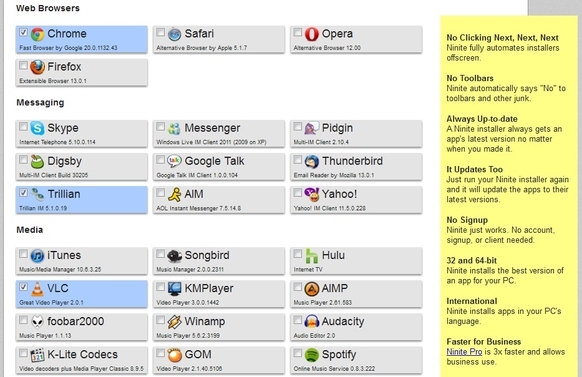
Task: Click the 'Audio Editor 2.0' description
Action: click(x=314, y=335)
